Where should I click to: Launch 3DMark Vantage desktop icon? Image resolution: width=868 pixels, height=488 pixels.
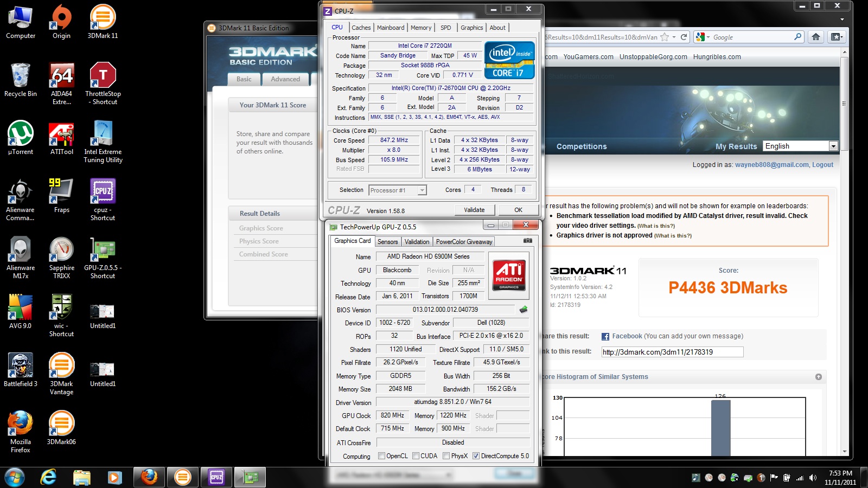pyautogui.click(x=61, y=374)
